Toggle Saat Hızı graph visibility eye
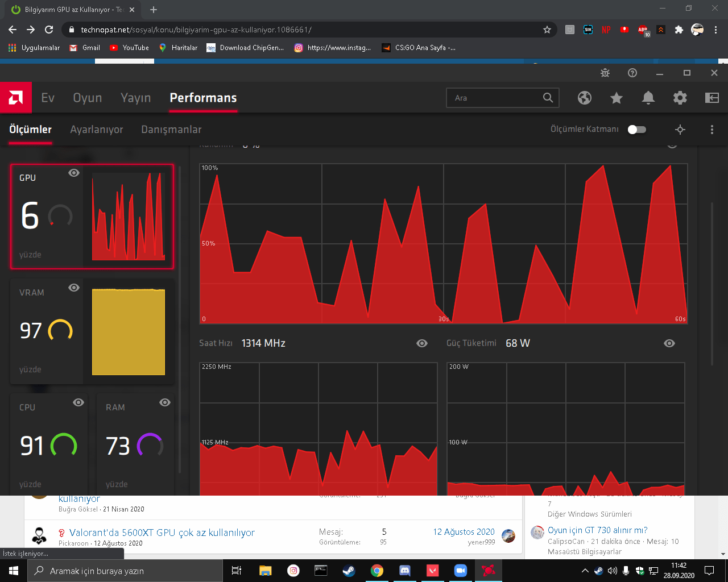This screenshot has width=728, height=582. point(422,343)
